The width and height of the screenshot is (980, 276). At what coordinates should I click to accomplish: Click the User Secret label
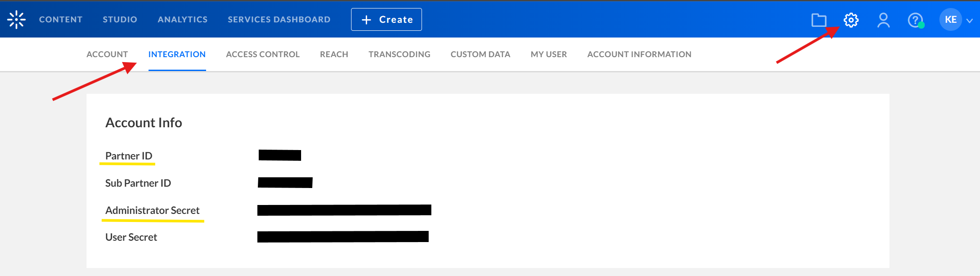tap(131, 237)
